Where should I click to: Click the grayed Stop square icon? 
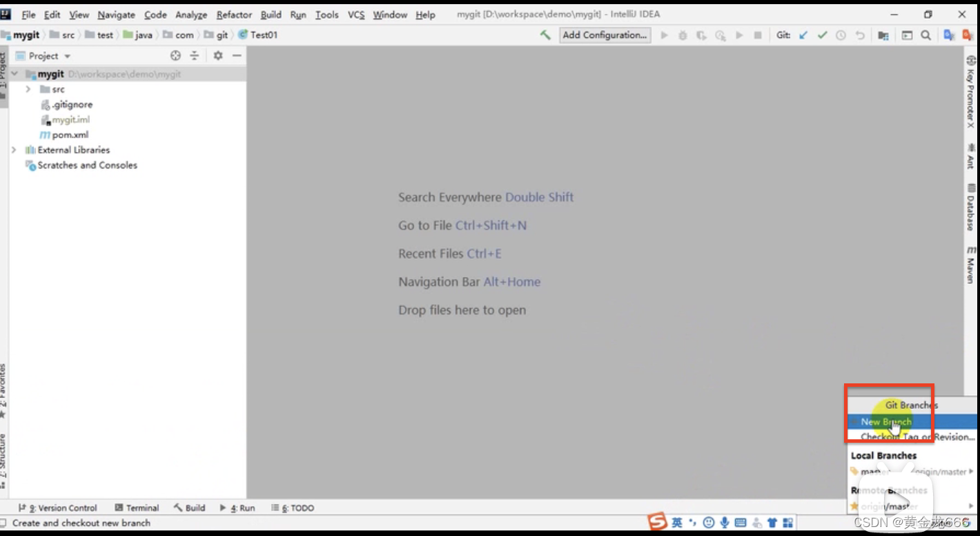point(758,35)
